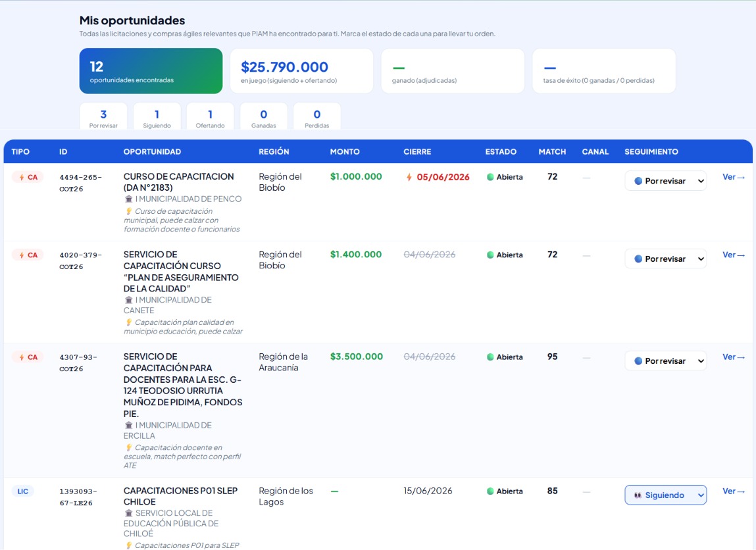
Task: Click building icon beside I MUNICIPALIDAD DE PENCO
Action: click(128, 199)
